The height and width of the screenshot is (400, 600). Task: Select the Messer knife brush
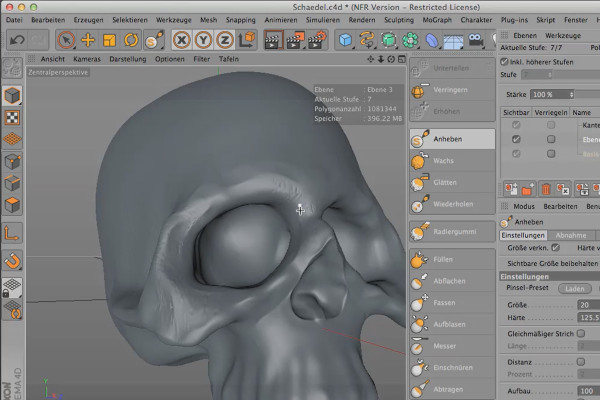[x=452, y=346]
